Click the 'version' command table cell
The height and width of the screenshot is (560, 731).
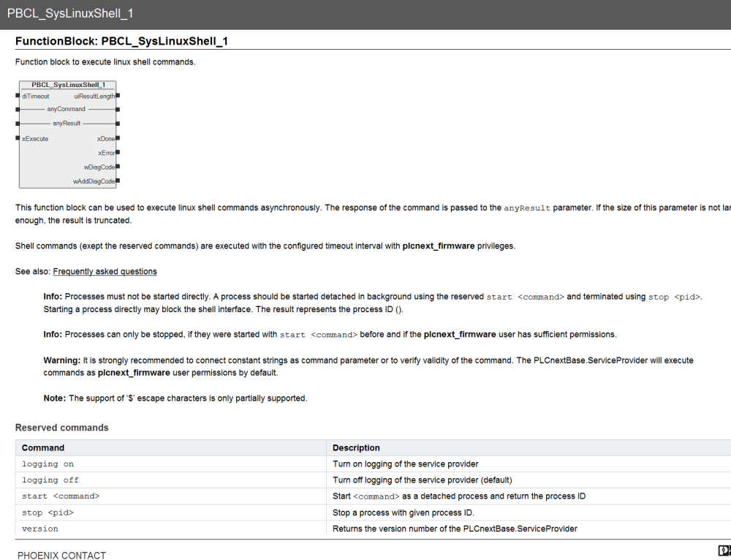pyautogui.click(x=39, y=529)
